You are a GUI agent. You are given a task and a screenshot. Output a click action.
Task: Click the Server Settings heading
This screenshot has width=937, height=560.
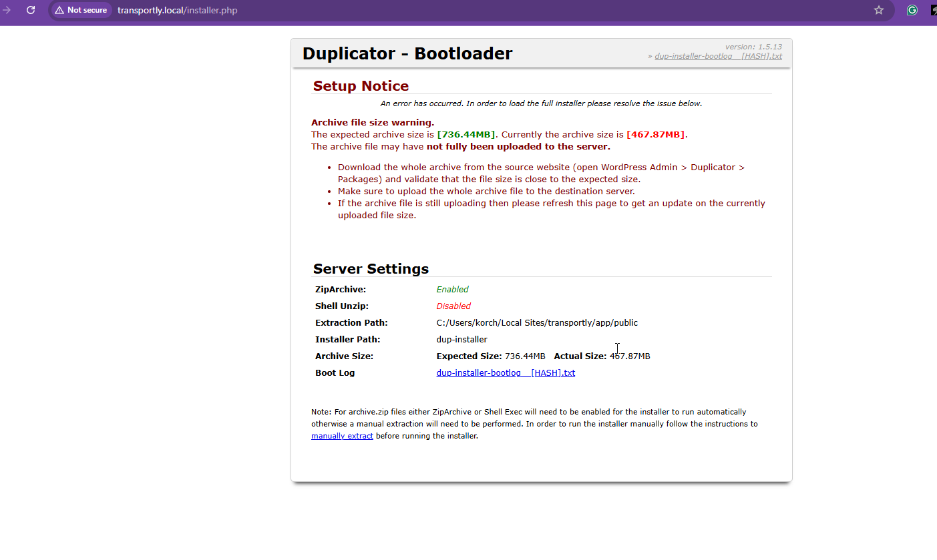coord(371,269)
